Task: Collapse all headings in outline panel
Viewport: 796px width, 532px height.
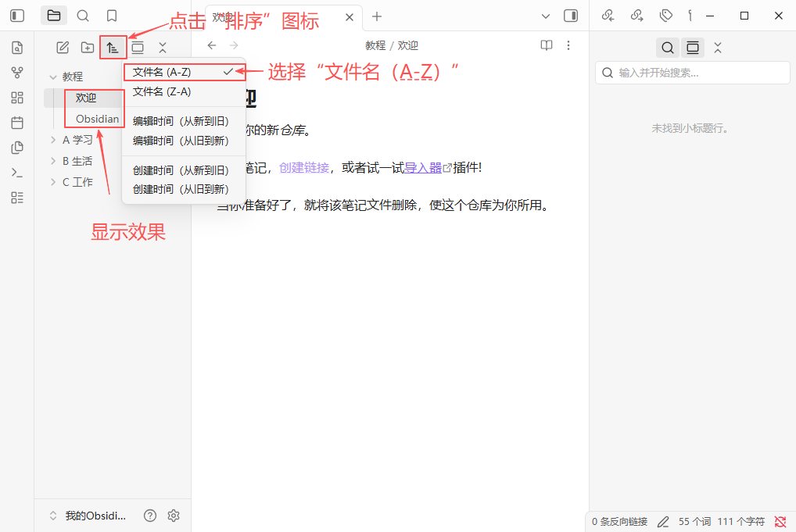Action: [717, 48]
